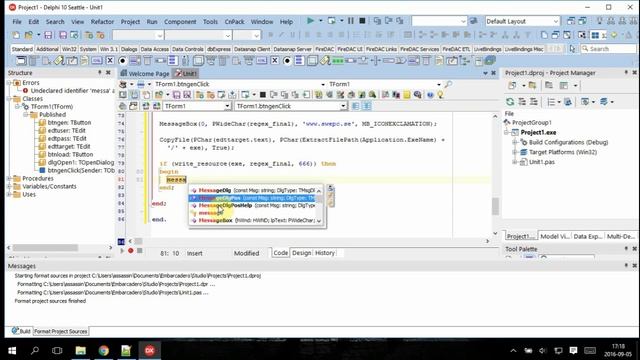This screenshot has height=360, width=640.
Task: Open the CnPack menu
Action: (x=234, y=22)
